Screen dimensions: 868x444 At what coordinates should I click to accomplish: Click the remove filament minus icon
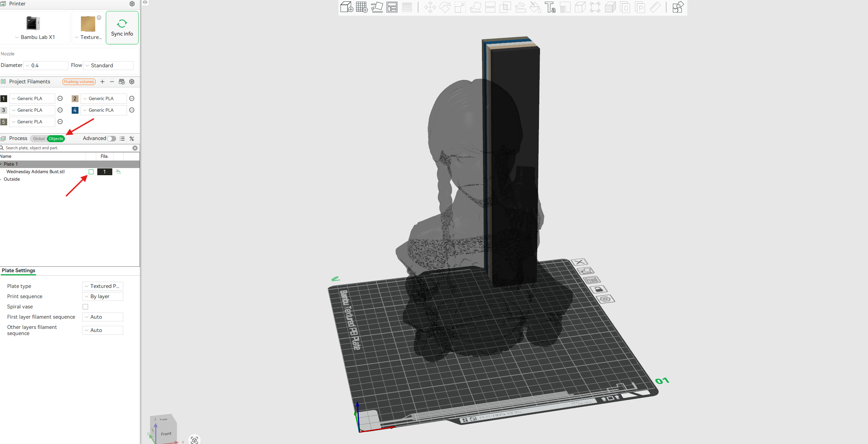tap(112, 82)
